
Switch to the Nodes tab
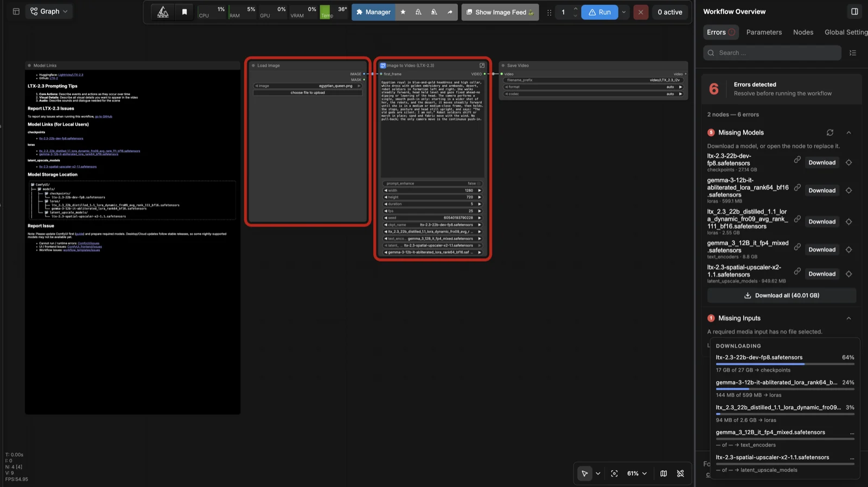click(803, 32)
